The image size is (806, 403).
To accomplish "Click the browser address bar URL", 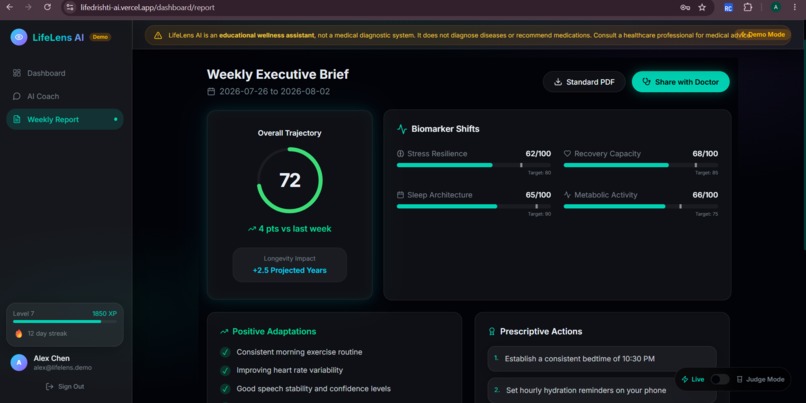I will pos(148,8).
